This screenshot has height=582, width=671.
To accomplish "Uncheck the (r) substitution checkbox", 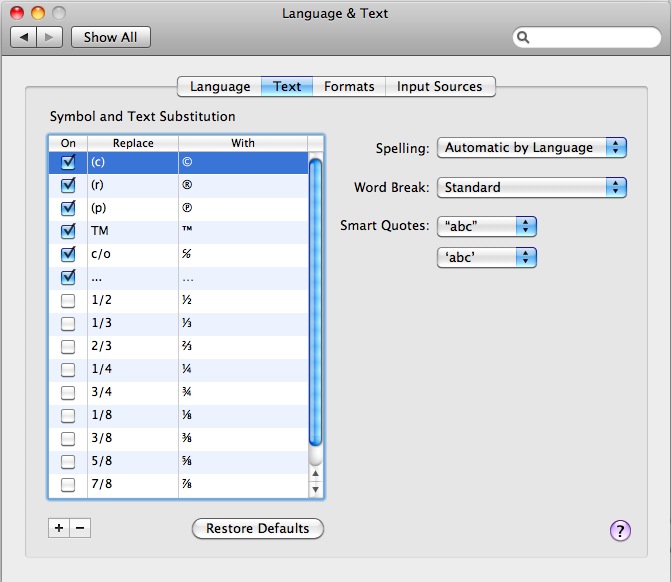I will [x=68, y=185].
